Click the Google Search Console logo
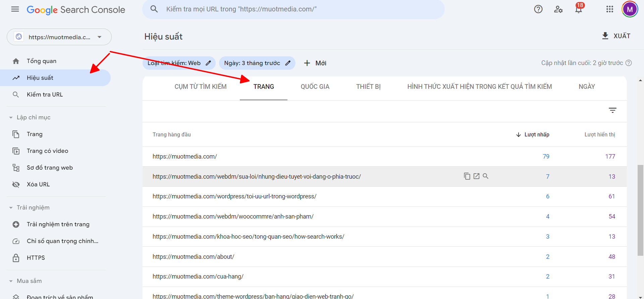644x299 pixels. coord(76,10)
